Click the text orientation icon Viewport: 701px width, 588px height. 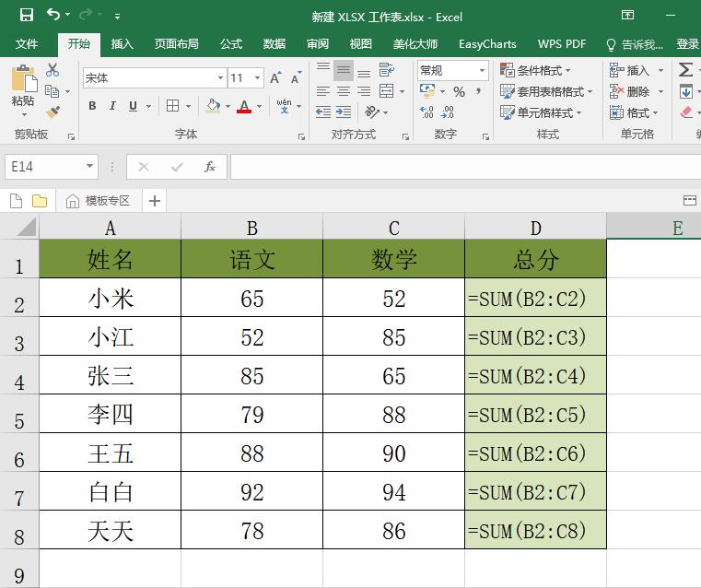(371, 112)
